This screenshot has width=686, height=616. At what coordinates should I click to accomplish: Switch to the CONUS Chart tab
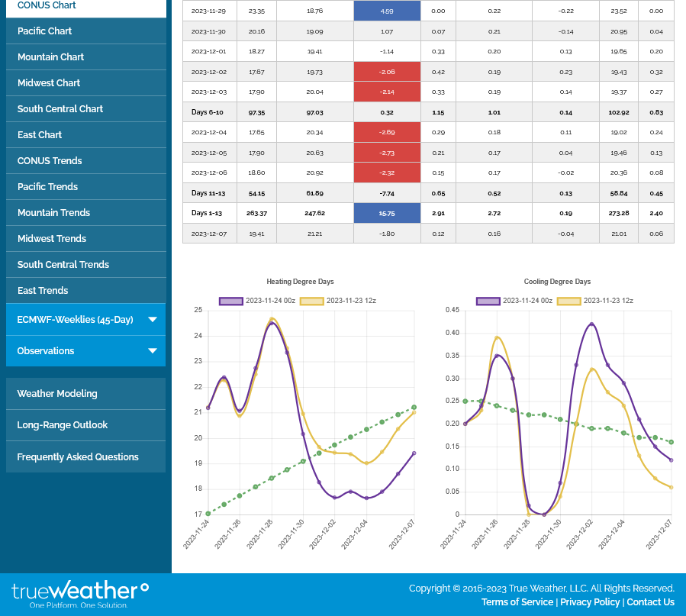(x=47, y=5)
